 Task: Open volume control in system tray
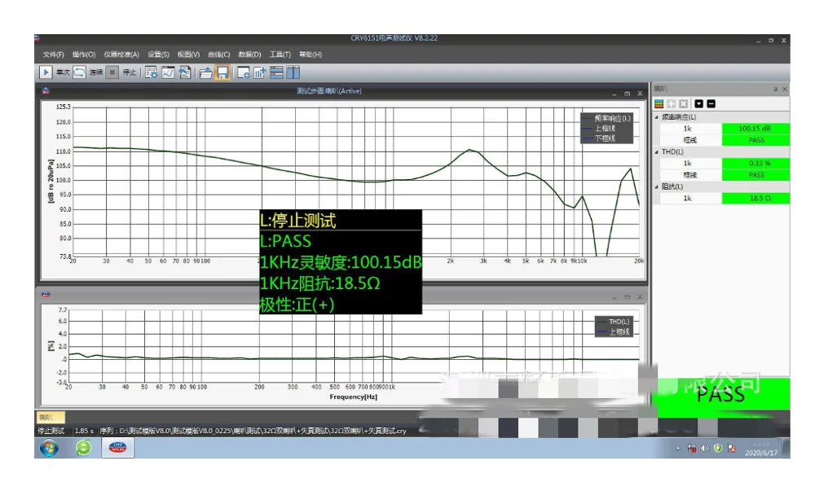point(704,449)
